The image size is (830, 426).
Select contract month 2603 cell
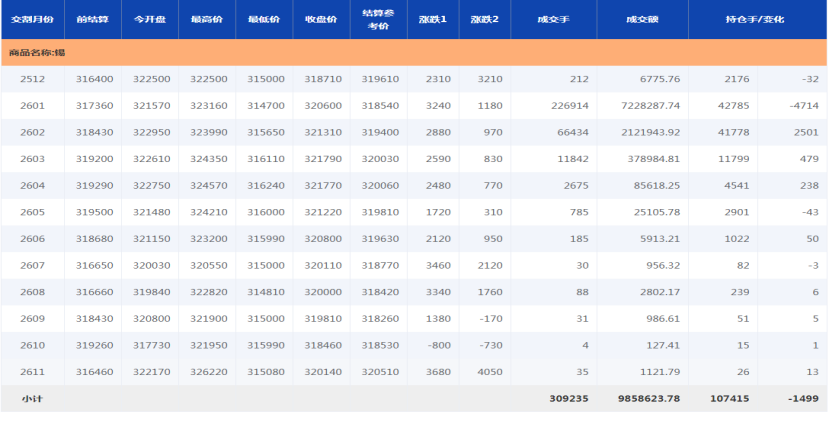coord(32,159)
